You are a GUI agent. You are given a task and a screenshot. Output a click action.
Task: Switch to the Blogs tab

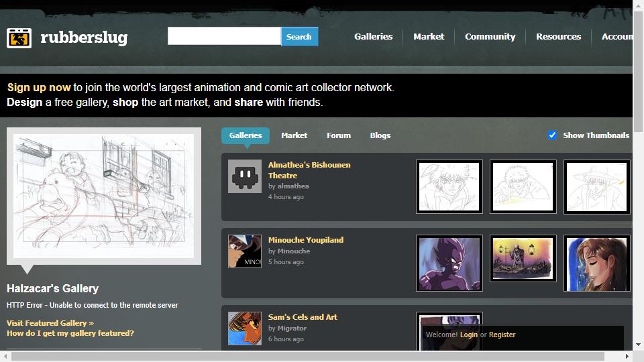(380, 135)
